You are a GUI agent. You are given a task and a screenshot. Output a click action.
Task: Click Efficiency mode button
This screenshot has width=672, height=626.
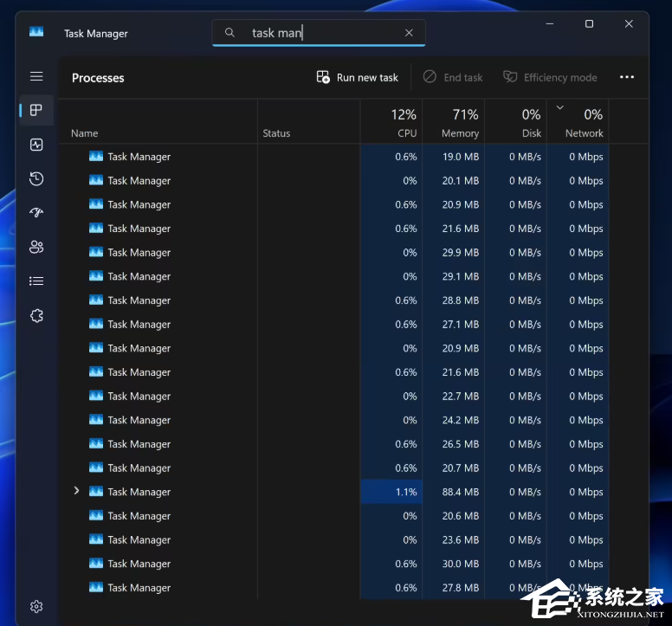550,78
